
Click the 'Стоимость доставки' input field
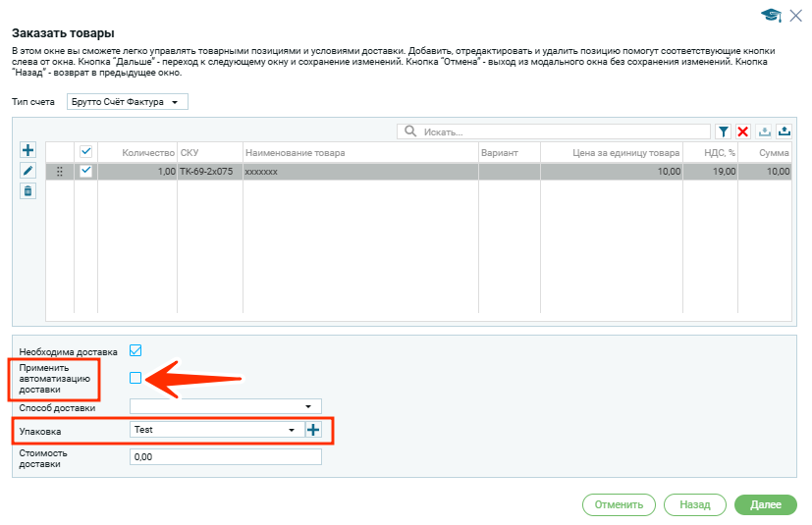(225, 457)
